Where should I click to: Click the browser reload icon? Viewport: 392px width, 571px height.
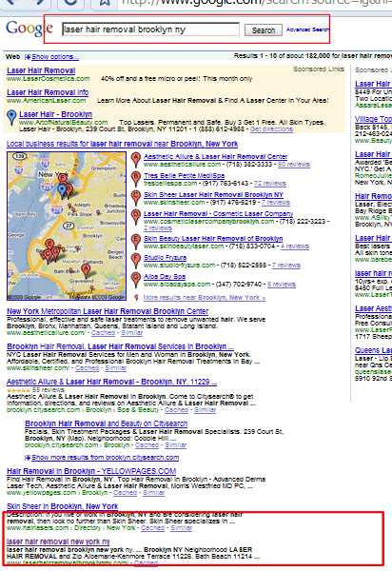coord(70,3)
